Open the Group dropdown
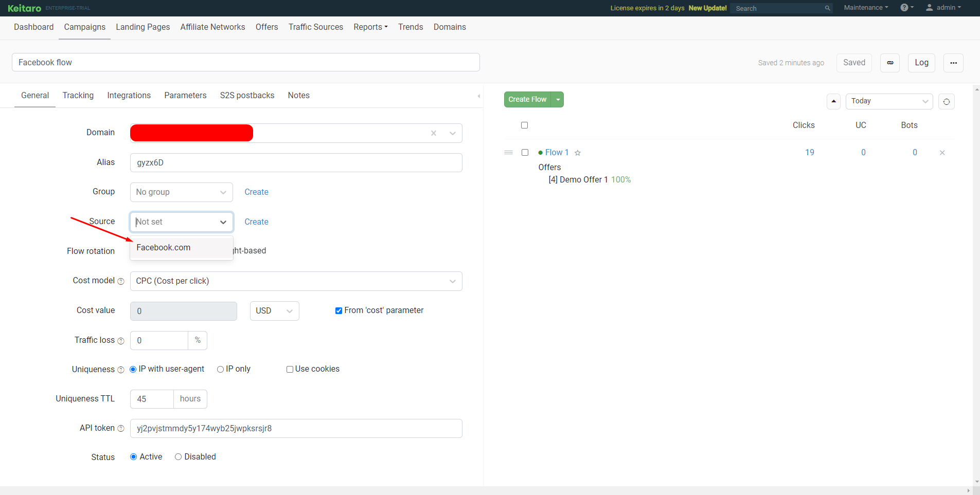 pos(182,192)
